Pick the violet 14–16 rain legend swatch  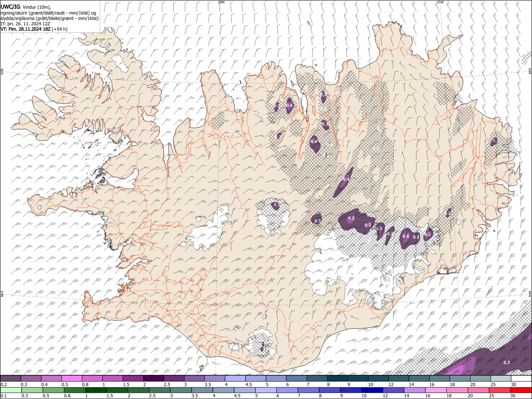point(415,390)
